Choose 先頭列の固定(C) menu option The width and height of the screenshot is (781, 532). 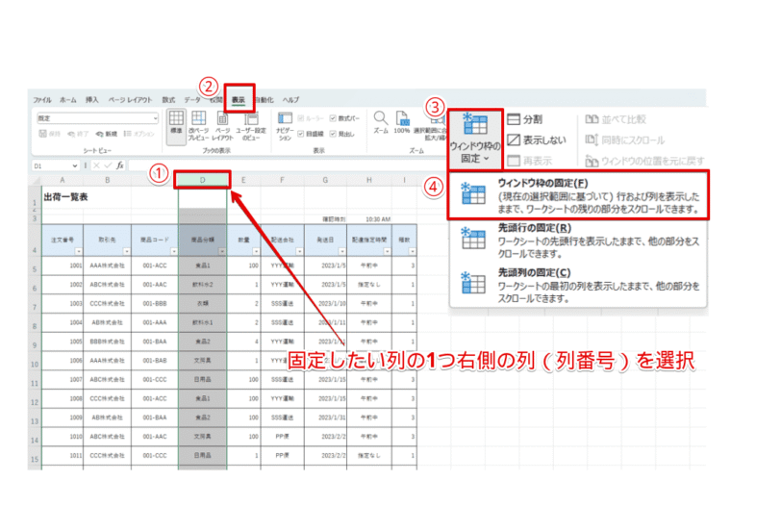coord(578,286)
